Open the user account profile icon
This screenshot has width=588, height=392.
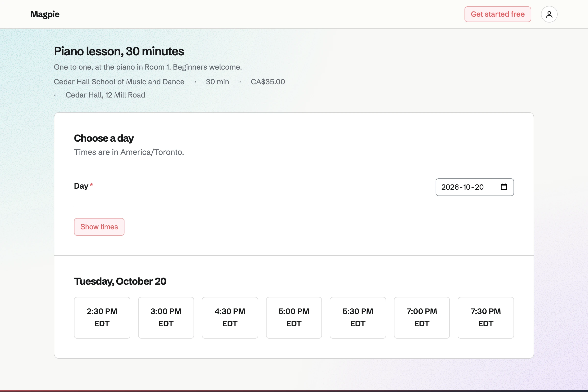click(x=549, y=14)
